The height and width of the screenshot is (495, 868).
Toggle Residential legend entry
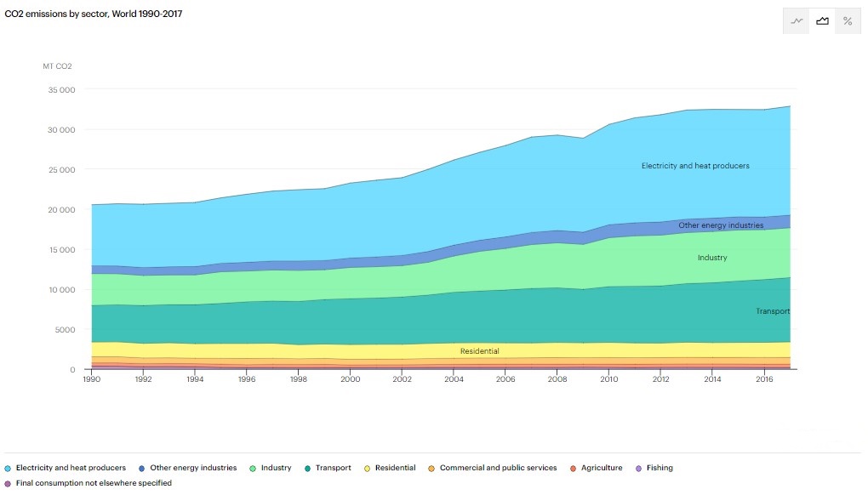tap(395, 468)
